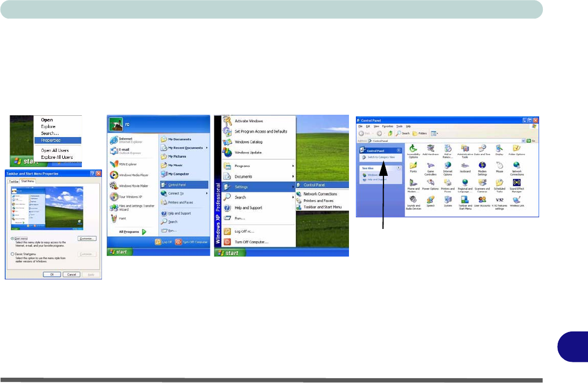The width and height of the screenshot is (588, 383).
Task: Open the Display control panel icon
Action: [499, 150]
